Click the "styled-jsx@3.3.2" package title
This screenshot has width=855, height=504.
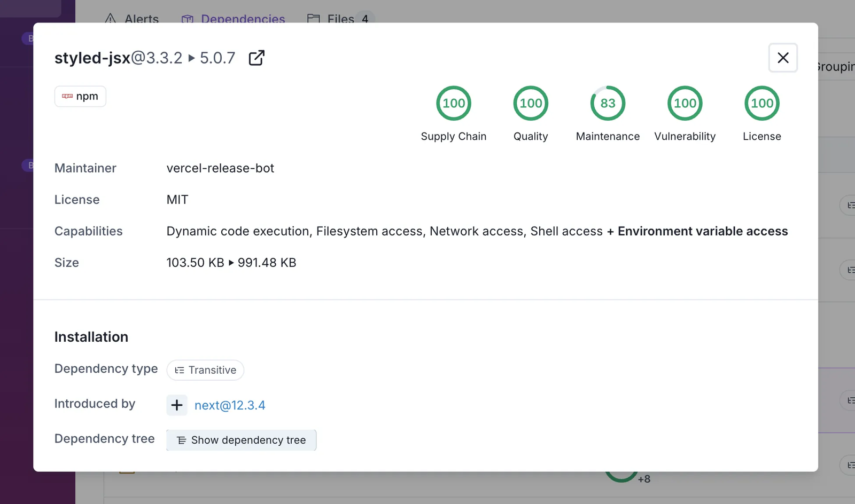[118, 58]
